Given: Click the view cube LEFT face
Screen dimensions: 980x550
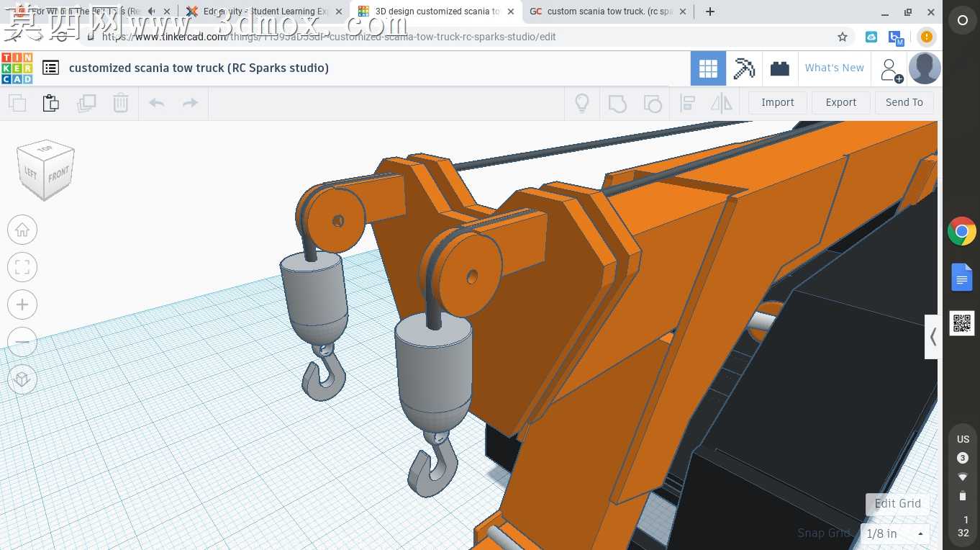Looking at the screenshot, I should coord(31,173).
